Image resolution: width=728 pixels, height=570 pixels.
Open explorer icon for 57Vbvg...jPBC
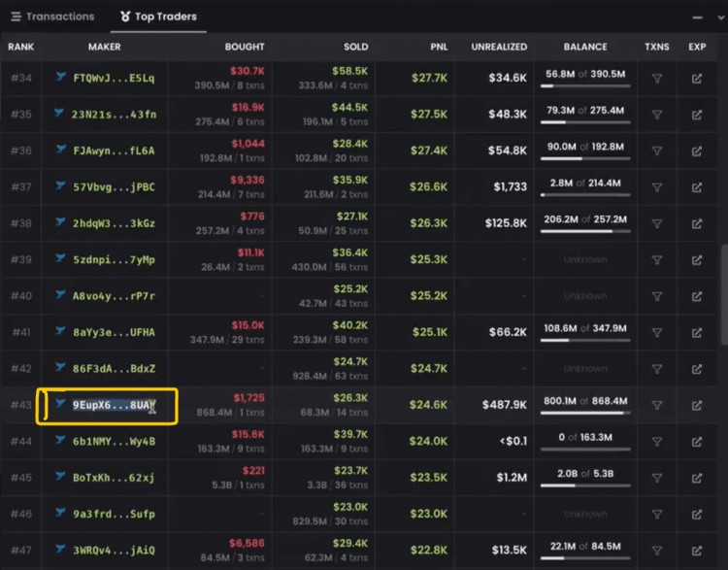pos(697,186)
